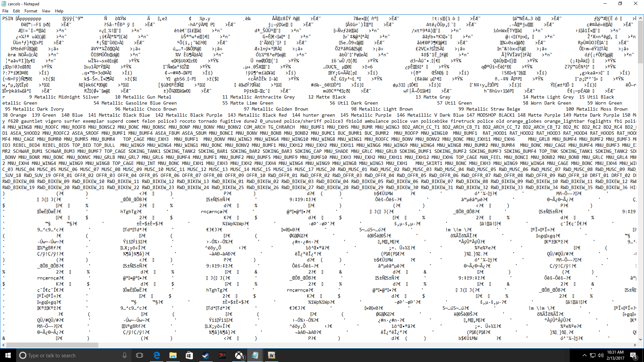Open the Help menu

pos(59,11)
